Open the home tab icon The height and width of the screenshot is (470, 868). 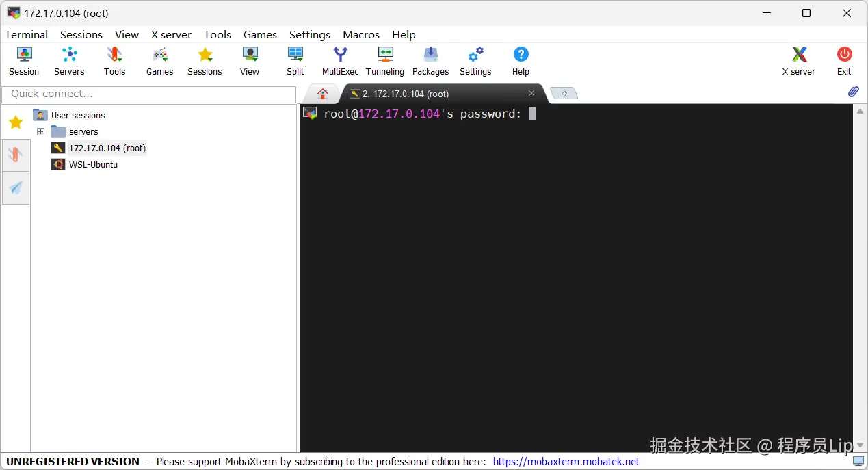point(323,94)
